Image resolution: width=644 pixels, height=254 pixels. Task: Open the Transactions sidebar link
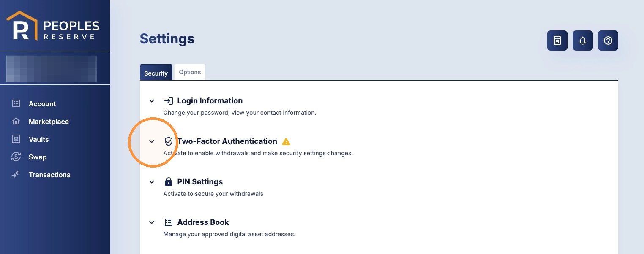[x=49, y=175]
